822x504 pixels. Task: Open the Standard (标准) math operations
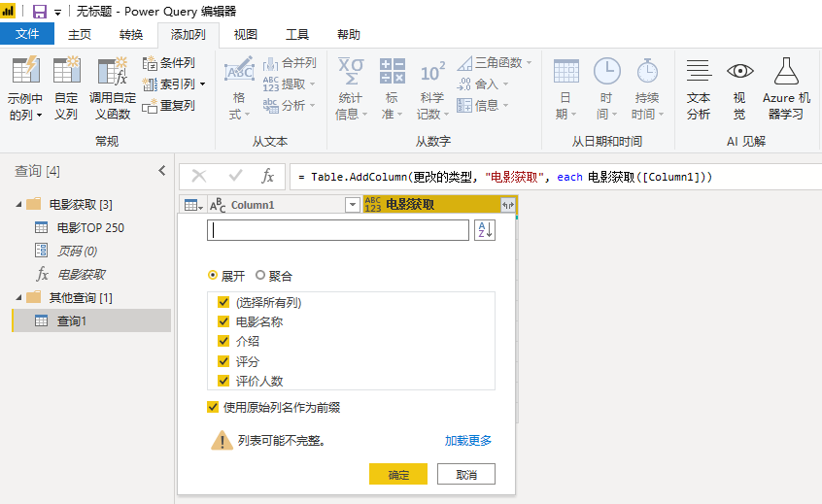click(x=392, y=89)
